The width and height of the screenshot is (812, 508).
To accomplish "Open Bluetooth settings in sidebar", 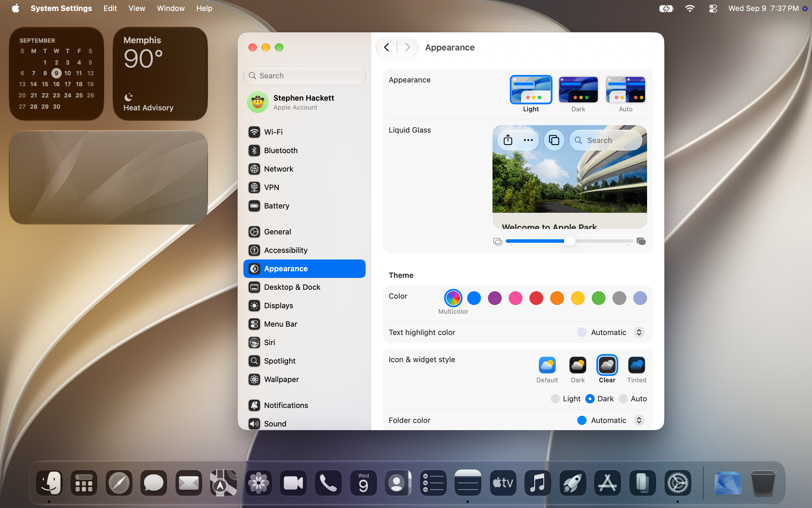I will (x=304, y=150).
